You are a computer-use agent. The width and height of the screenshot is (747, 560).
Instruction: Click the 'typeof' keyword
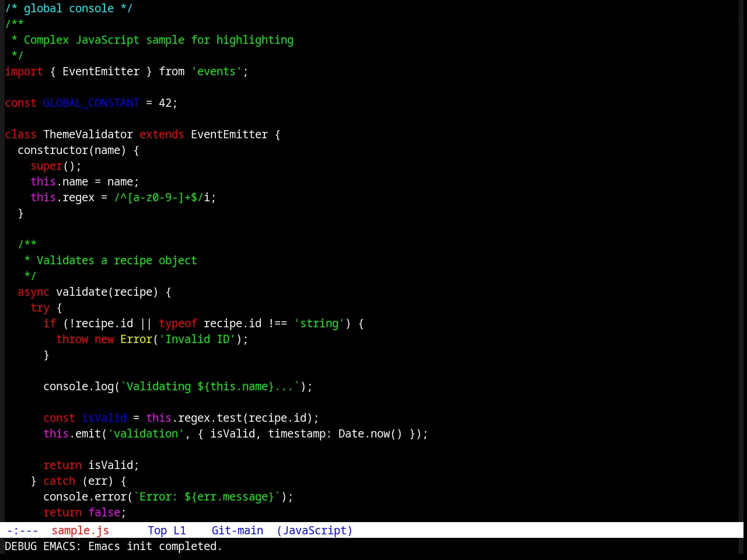(178, 323)
